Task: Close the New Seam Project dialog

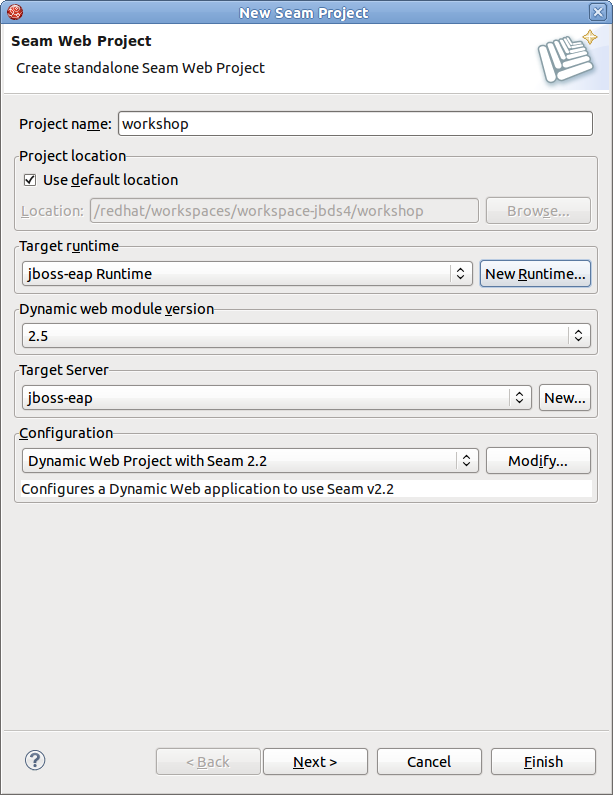Action: point(598,13)
